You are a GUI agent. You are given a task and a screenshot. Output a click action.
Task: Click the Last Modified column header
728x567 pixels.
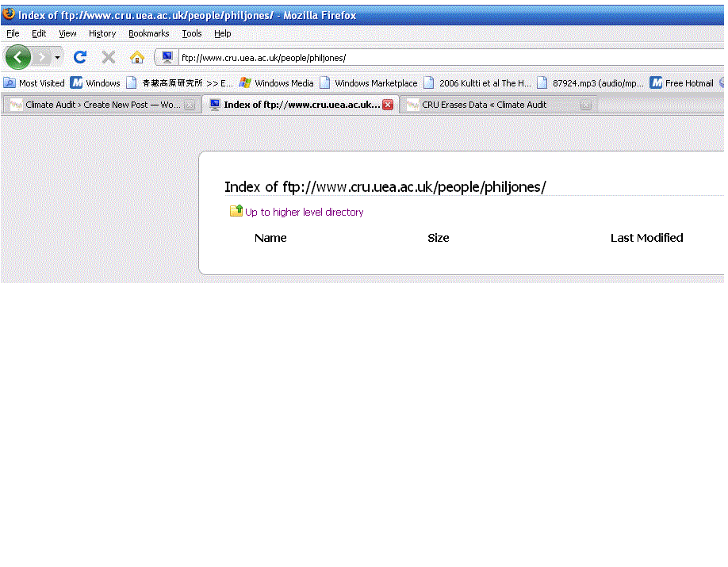pyautogui.click(x=647, y=238)
